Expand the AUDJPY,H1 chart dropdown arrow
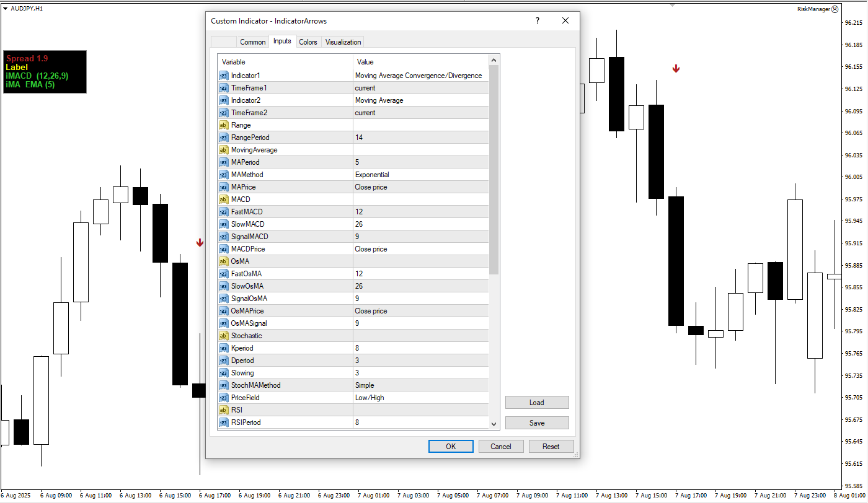Viewport: 868px width, 503px height. click(x=6, y=9)
